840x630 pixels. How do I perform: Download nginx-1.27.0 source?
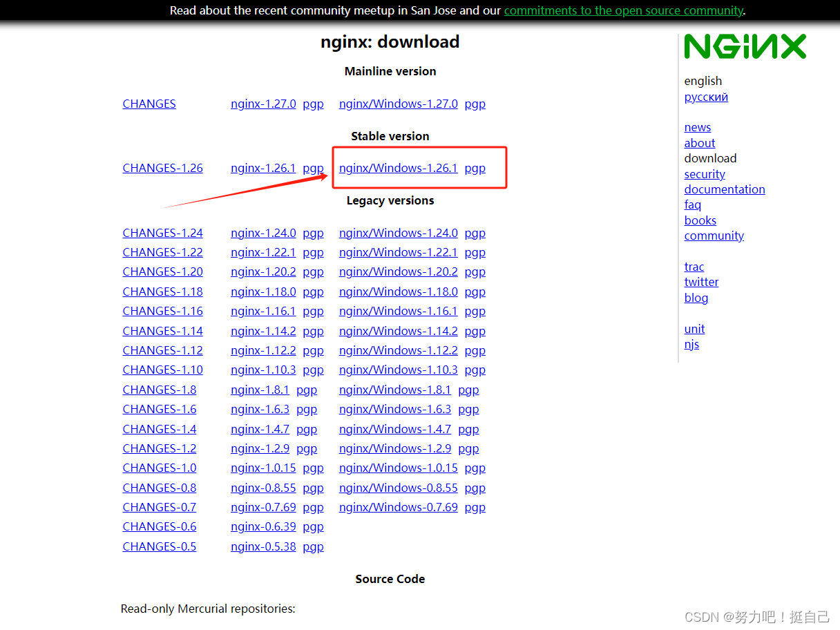click(263, 104)
